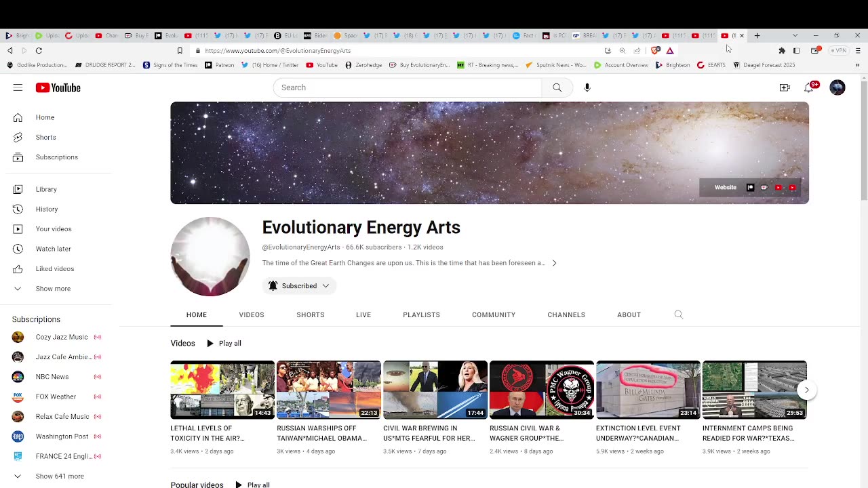This screenshot has width=868, height=488.
Task: Switch to the COMMUNITY tab
Action: tap(494, 315)
